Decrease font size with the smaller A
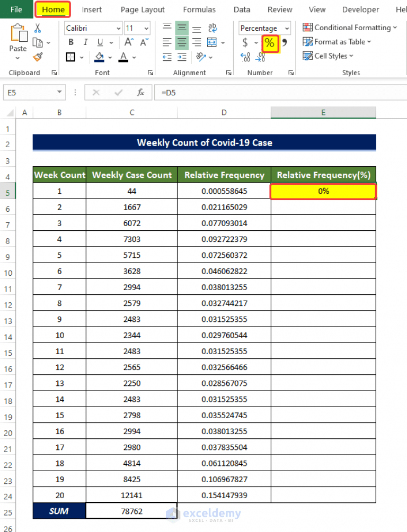407x532 pixels. coord(144,42)
